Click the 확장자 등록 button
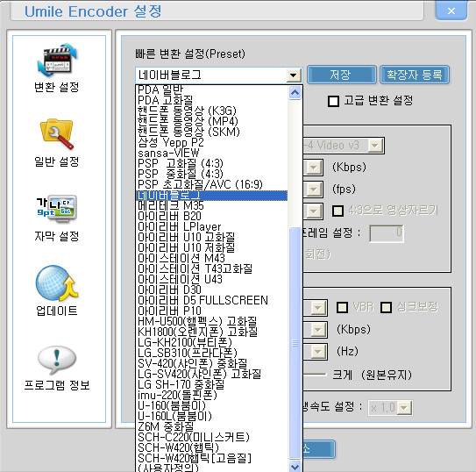The height and width of the screenshot is (472, 476). click(x=415, y=75)
